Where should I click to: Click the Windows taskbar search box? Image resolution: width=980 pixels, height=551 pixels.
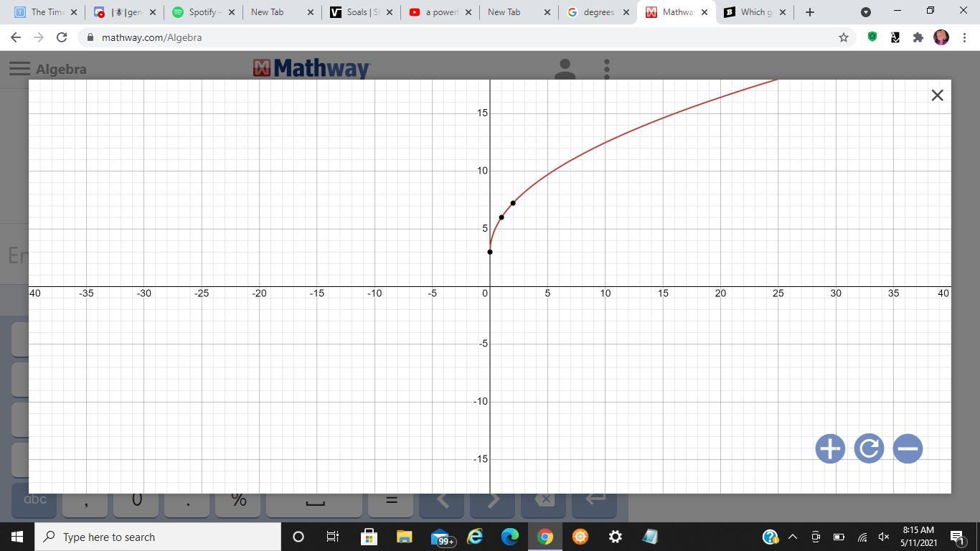158,537
